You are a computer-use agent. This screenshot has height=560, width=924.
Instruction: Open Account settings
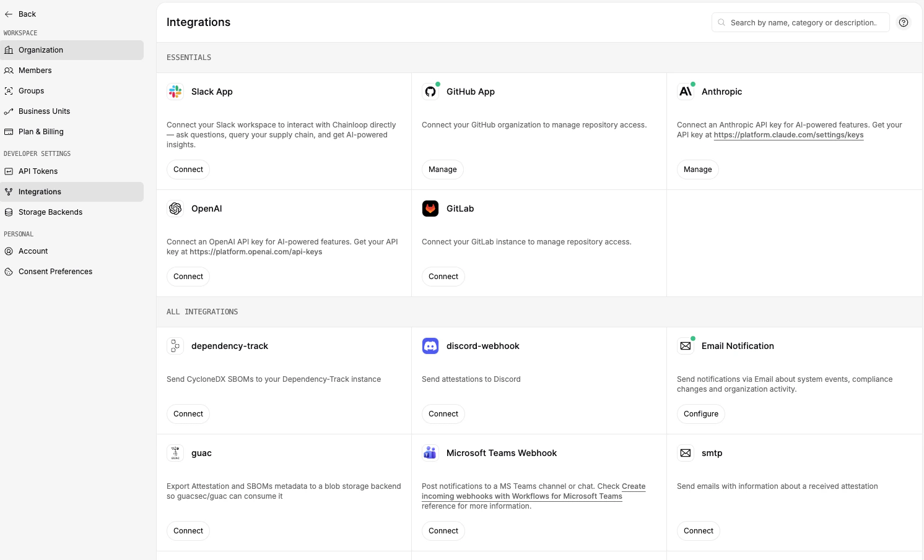click(x=72, y=251)
